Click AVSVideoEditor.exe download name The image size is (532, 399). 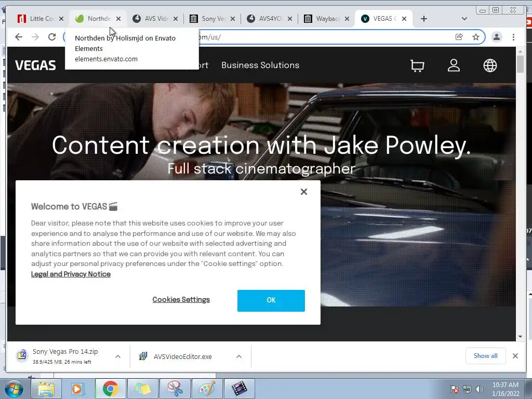182,356
